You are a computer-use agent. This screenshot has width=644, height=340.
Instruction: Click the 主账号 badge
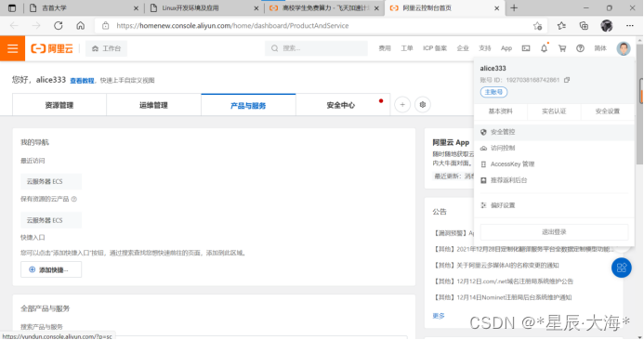(493, 92)
